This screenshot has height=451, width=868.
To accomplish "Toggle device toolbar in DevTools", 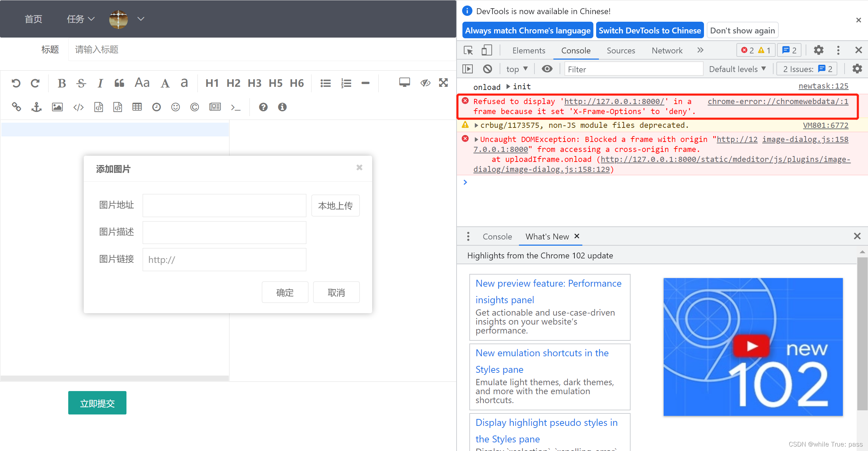I will [x=487, y=50].
